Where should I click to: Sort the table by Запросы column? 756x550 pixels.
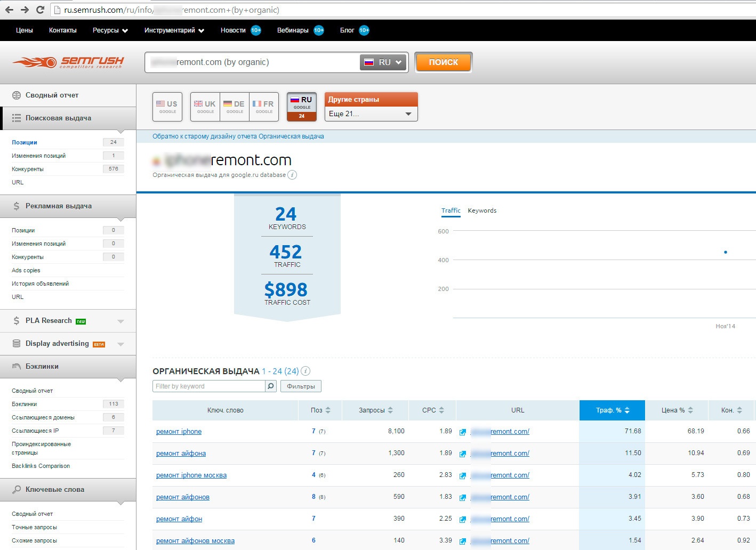376,410
